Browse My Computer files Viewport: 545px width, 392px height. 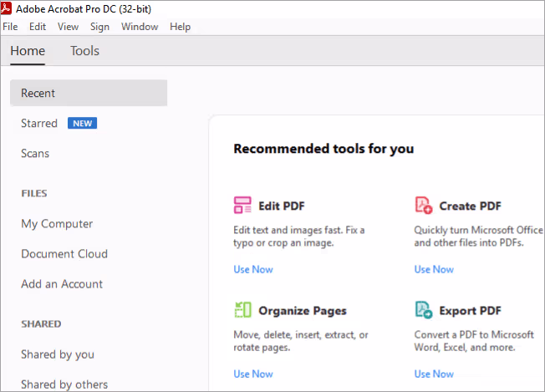pos(57,224)
